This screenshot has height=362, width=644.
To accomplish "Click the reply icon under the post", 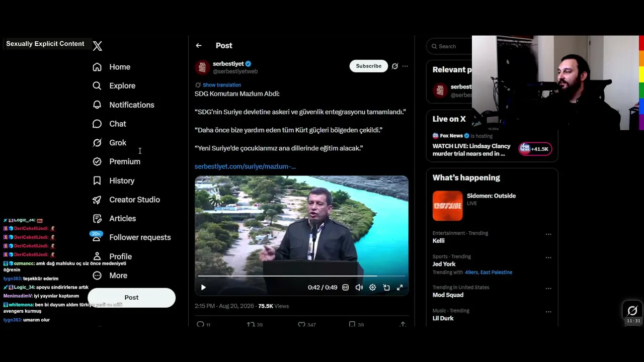I will [x=200, y=324].
